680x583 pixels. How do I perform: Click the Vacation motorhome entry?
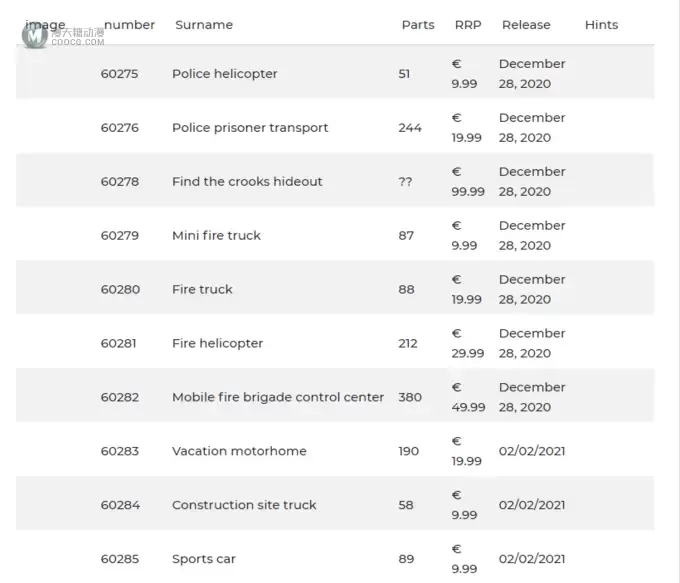pos(239,451)
